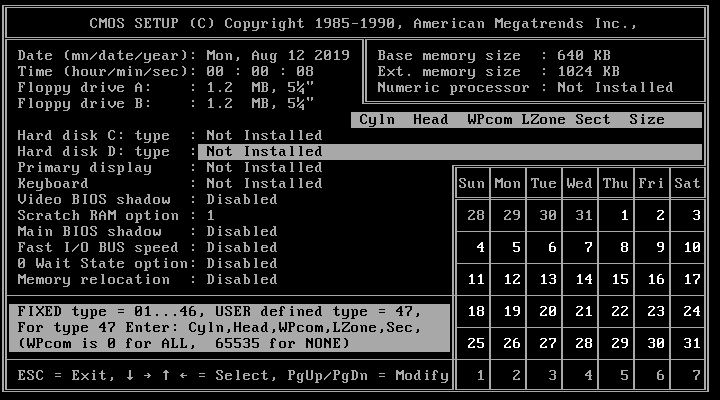Click the Wed column header in calendar
The width and height of the screenshot is (720, 400).
(579, 183)
